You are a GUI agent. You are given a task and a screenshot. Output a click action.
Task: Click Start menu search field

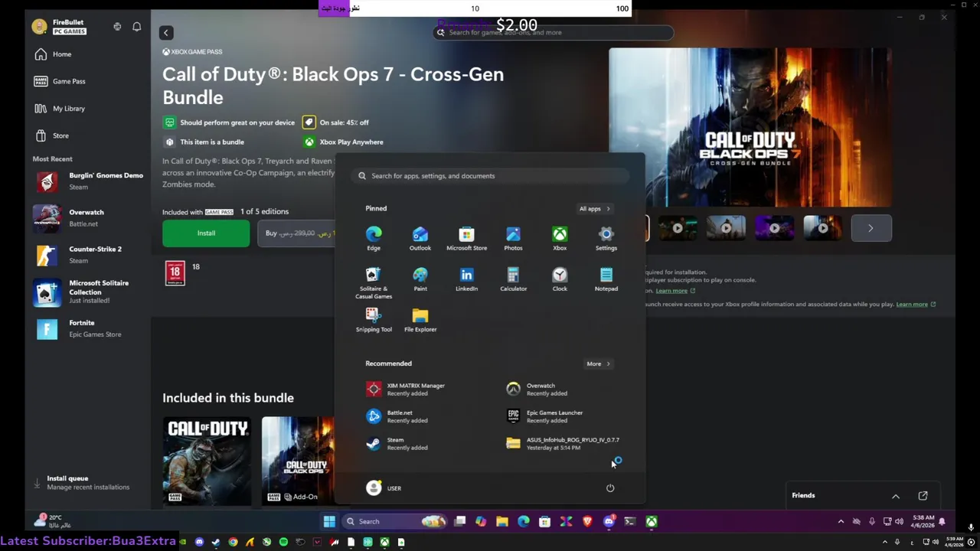click(x=491, y=176)
